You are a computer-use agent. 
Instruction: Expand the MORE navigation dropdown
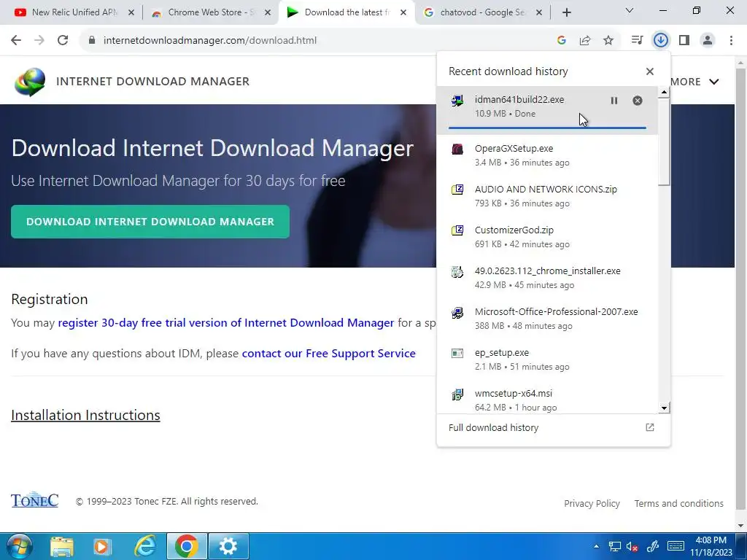(694, 82)
